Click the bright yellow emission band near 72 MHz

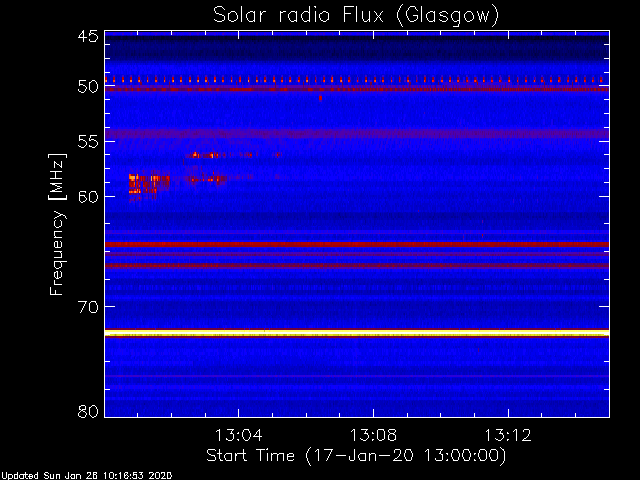click(x=357, y=333)
